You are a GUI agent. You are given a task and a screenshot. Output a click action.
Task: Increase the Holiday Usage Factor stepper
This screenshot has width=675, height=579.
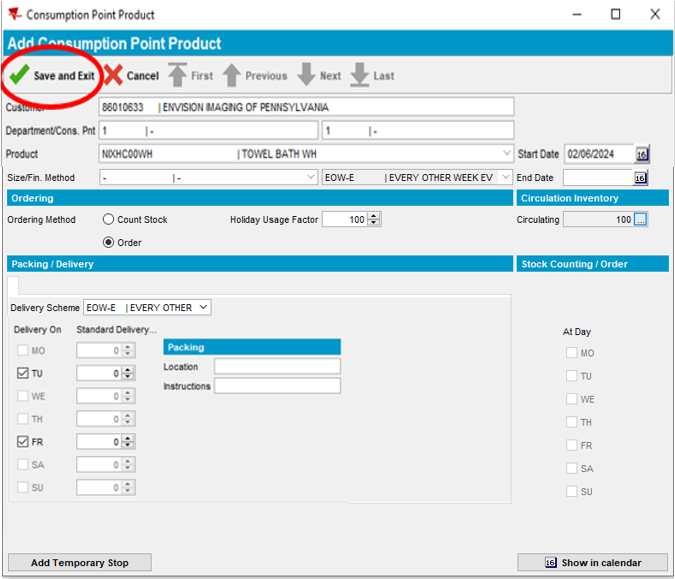tap(374, 216)
